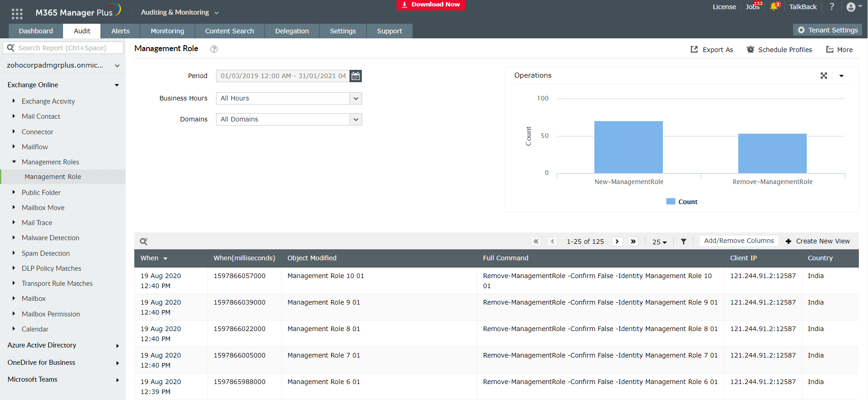The image size is (868, 400).
Task: Maximize the Operations chart
Action: coord(824,76)
